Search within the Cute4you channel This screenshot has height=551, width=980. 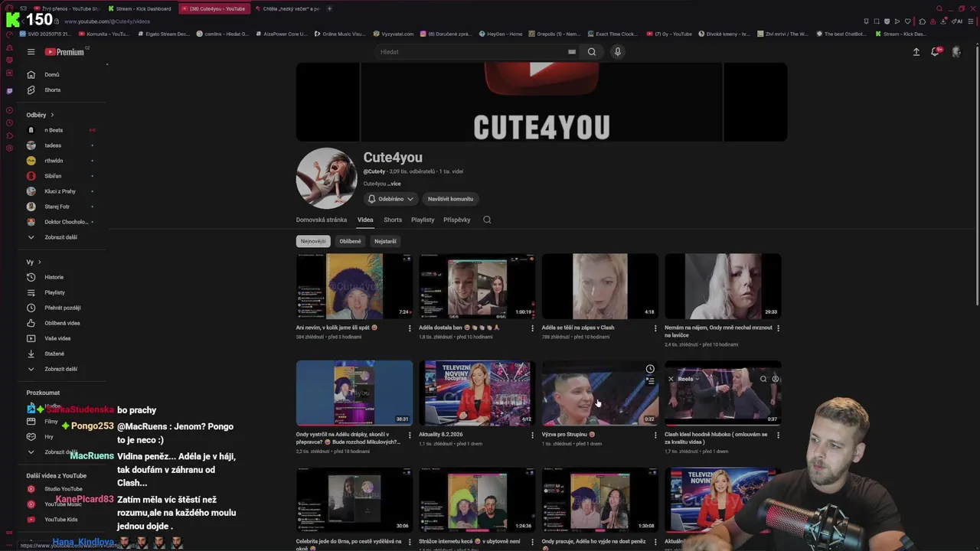[487, 220]
